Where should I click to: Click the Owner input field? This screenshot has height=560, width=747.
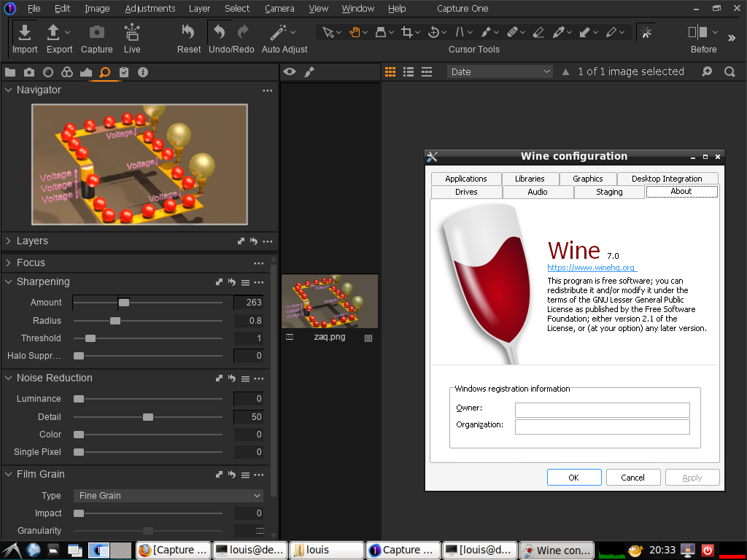pos(602,410)
